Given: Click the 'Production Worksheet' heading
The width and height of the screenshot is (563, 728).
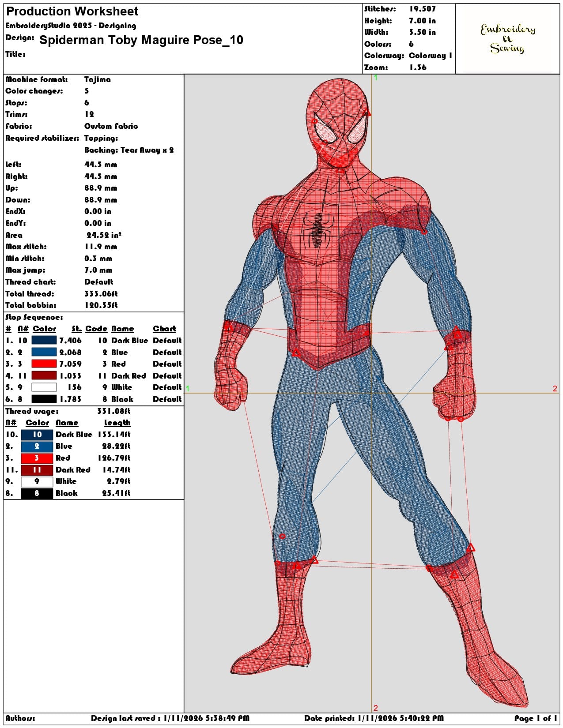Looking at the screenshot, I should (x=72, y=11).
